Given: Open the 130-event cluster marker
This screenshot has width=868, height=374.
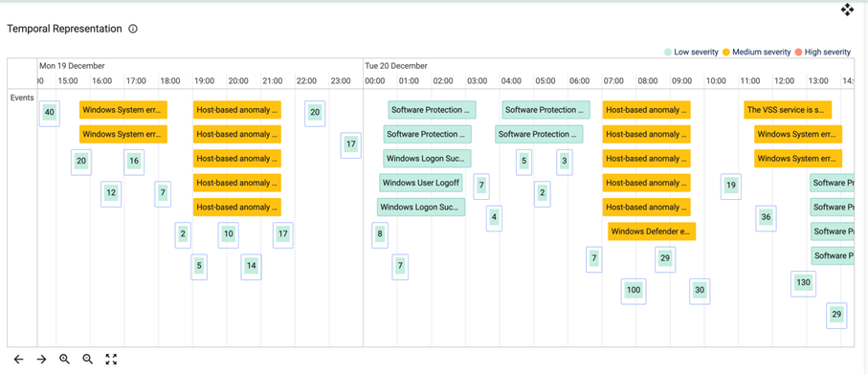Looking at the screenshot, I should tap(803, 284).
